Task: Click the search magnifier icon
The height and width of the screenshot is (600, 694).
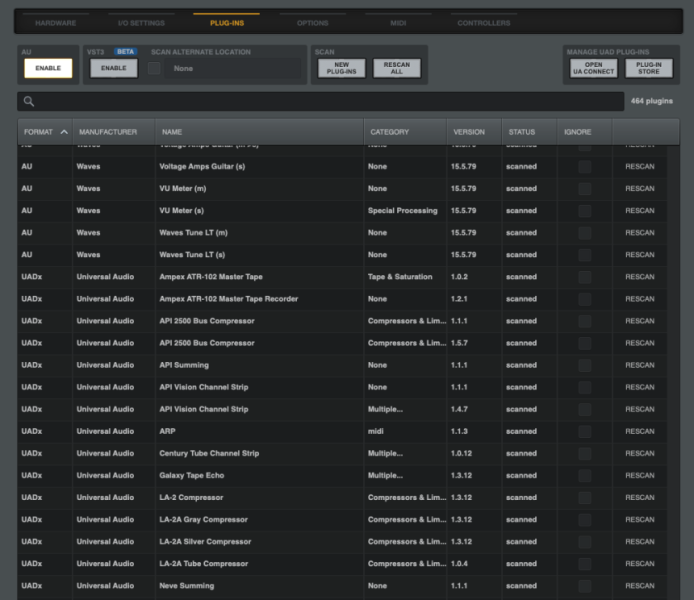Action: [x=29, y=101]
